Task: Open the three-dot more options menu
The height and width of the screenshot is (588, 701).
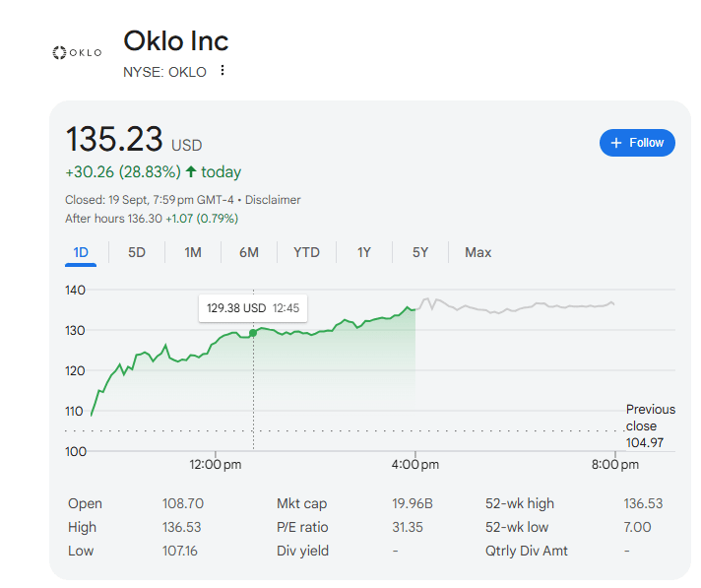Action: click(x=223, y=71)
